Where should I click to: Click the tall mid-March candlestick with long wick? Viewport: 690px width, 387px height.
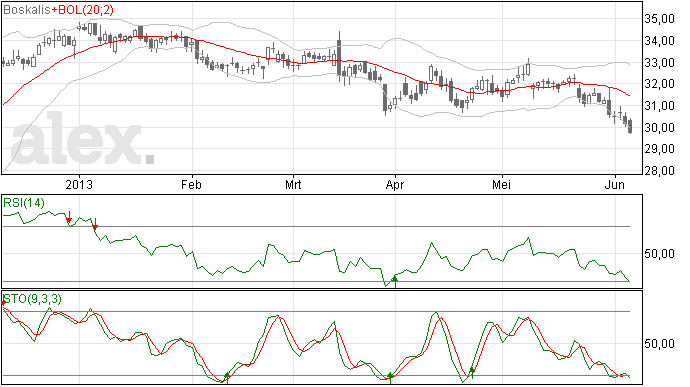coord(339,57)
